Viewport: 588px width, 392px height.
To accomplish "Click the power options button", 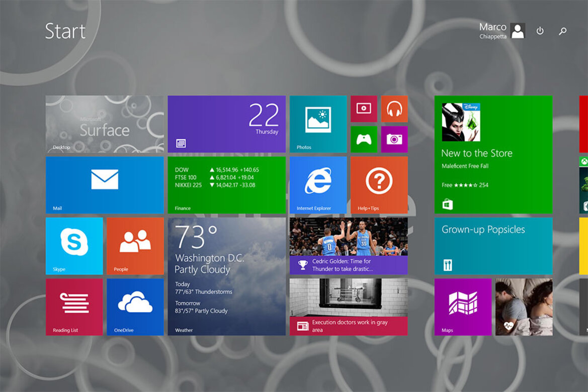I will click(540, 31).
